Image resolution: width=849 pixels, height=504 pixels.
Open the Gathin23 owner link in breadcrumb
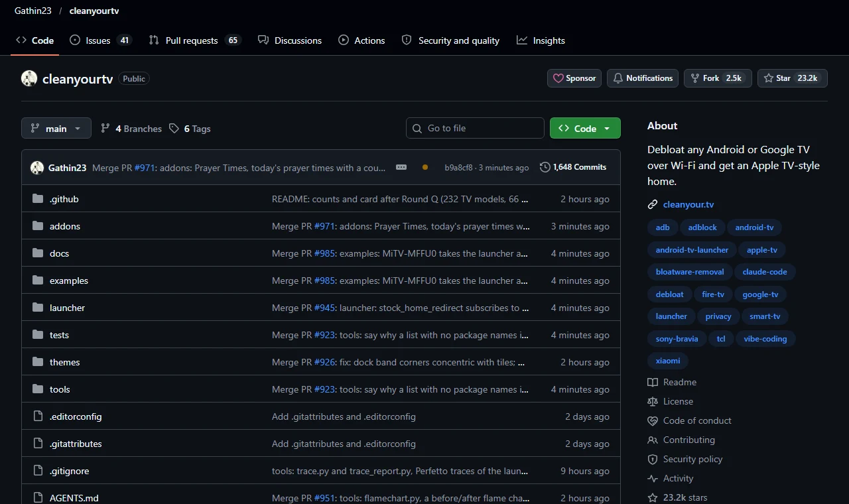pyautogui.click(x=33, y=11)
